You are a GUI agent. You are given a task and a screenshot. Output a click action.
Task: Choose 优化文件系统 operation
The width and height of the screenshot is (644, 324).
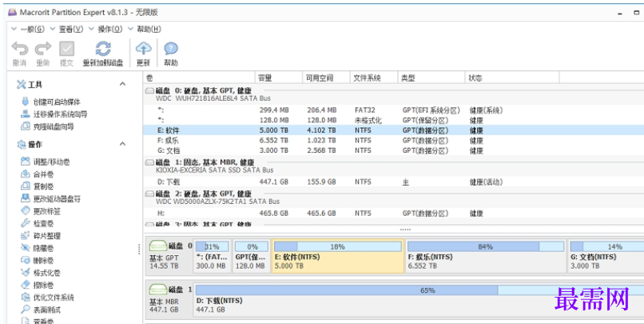coord(48,298)
